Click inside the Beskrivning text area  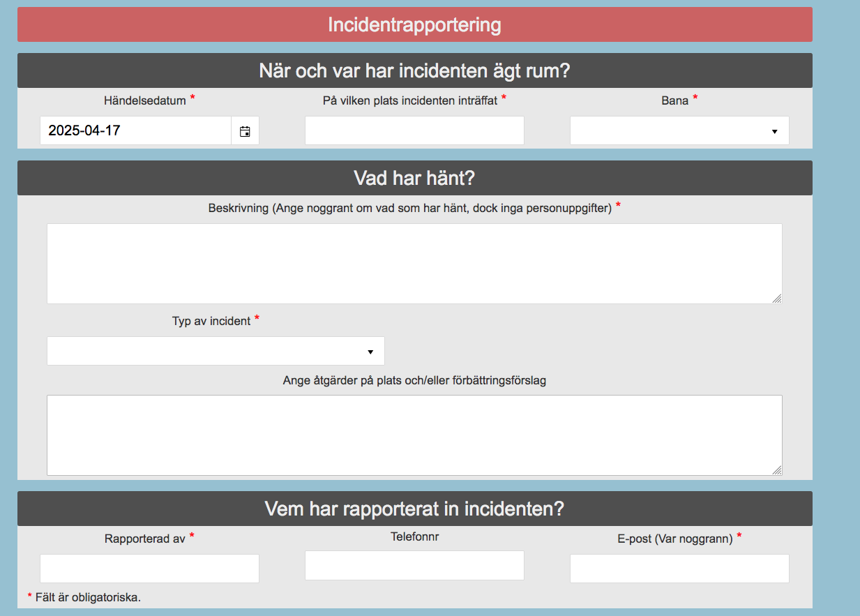[414, 263]
